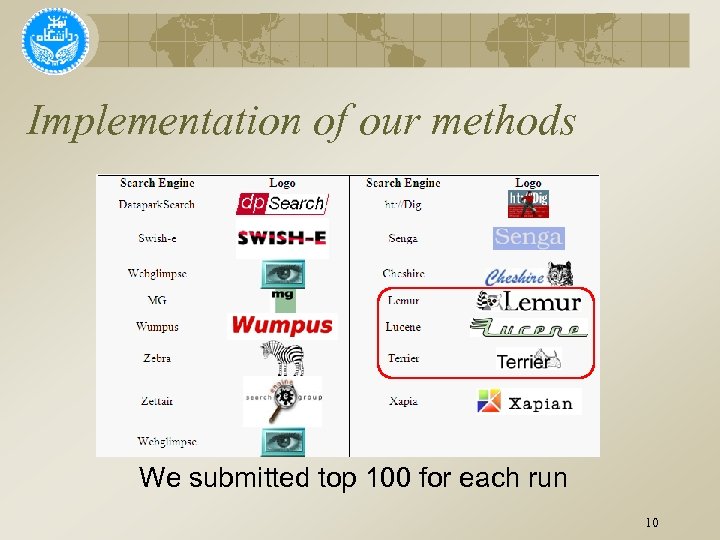Screen dimensions: 720x540
Task: Click the University of Tehran emblem logo
Action: (x=56, y=41)
